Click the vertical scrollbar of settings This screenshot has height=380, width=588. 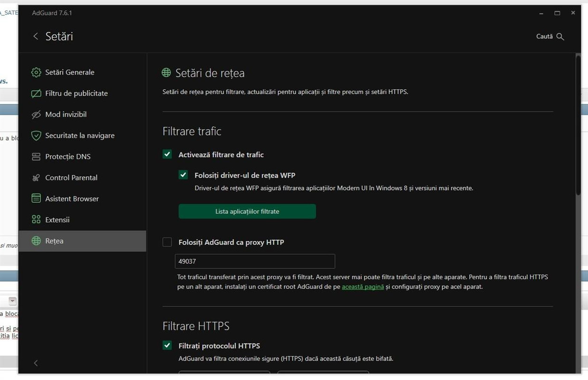pyautogui.click(x=578, y=124)
